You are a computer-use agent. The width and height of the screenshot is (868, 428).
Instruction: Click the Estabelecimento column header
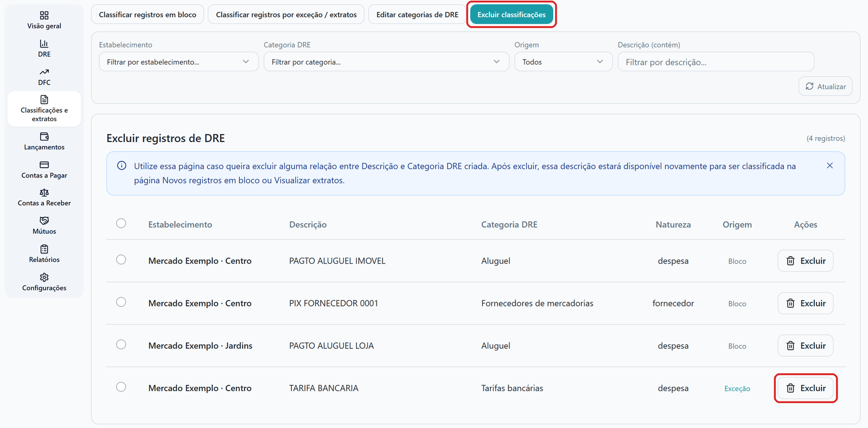point(180,225)
